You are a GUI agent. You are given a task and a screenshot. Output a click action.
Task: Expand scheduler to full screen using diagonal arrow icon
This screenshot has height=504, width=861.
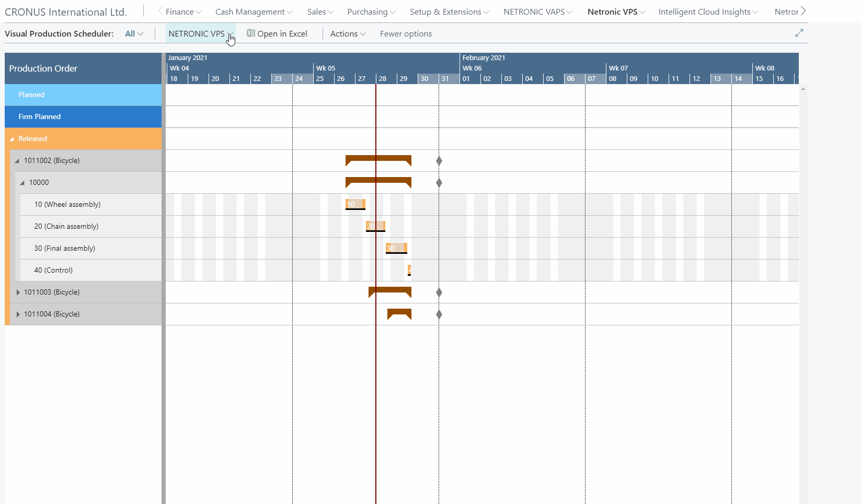[799, 33]
